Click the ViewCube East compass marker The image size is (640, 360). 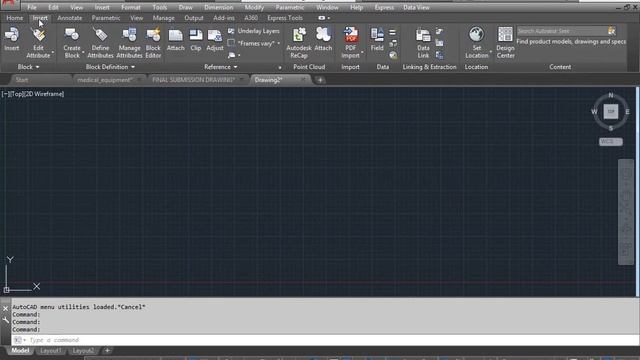(627, 111)
